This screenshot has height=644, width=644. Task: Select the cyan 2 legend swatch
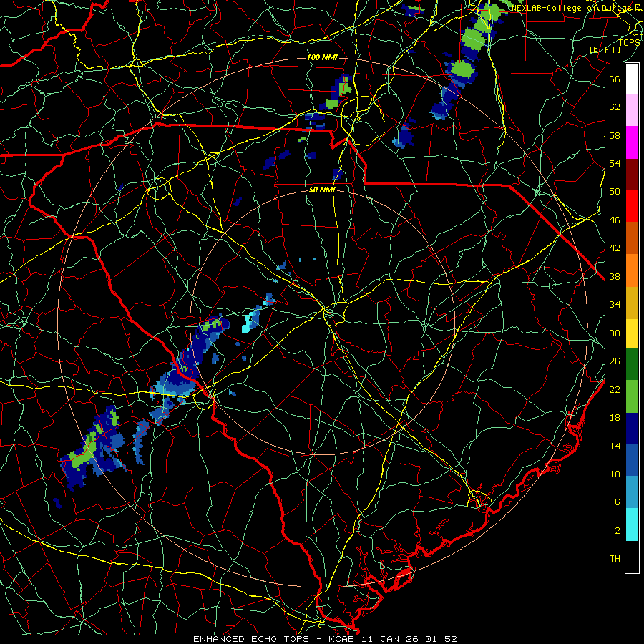[x=632, y=525]
